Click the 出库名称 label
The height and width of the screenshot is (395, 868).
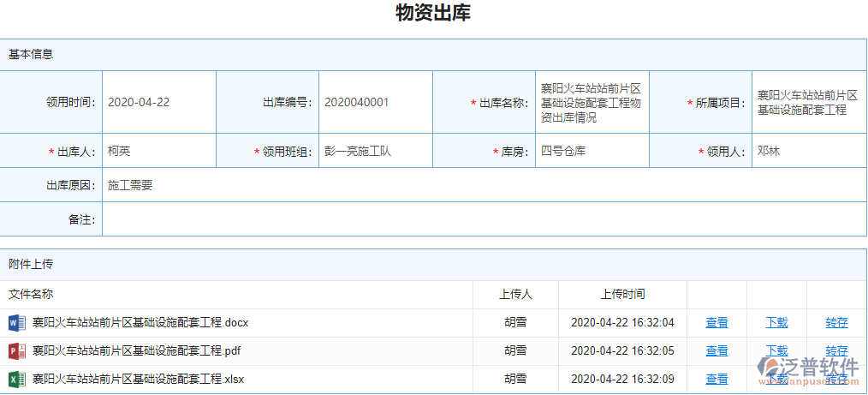500,103
